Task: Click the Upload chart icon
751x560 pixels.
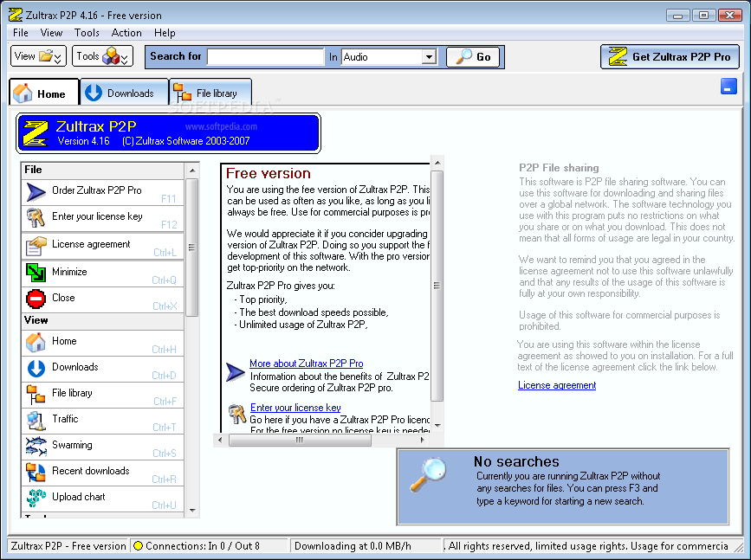Action: click(36, 498)
